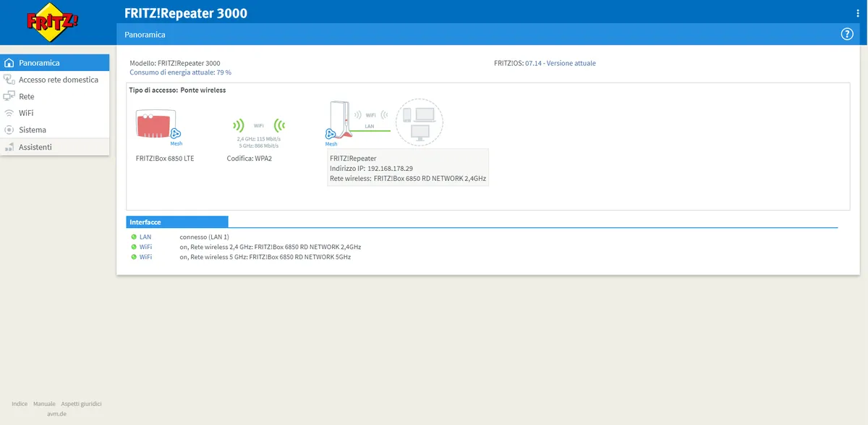The height and width of the screenshot is (425, 868).
Task: Click the connected devices circle graphic
Action: click(x=419, y=122)
